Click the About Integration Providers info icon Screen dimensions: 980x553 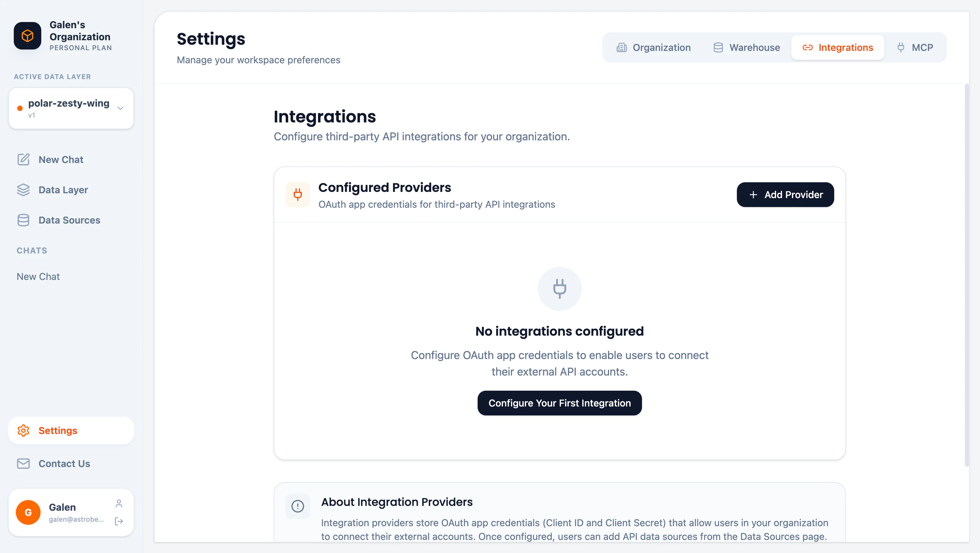coord(298,506)
